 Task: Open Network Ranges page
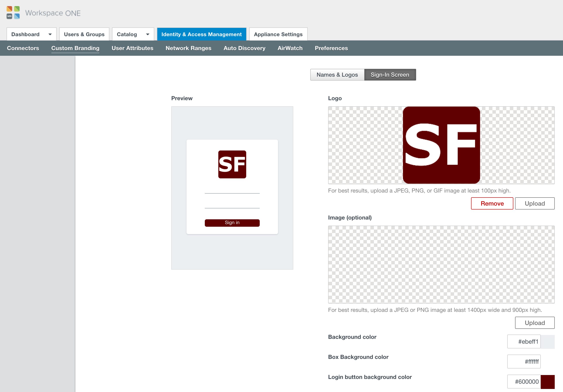point(188,48)
